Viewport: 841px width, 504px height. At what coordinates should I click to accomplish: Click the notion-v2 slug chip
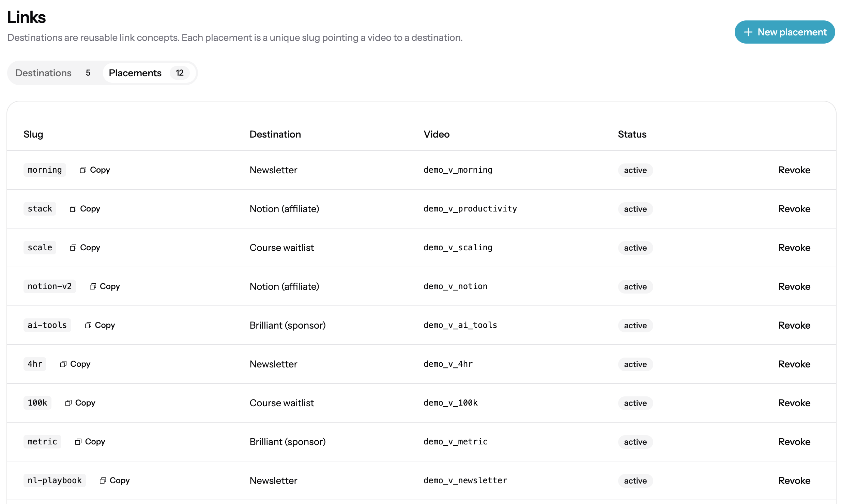(50, 286)
